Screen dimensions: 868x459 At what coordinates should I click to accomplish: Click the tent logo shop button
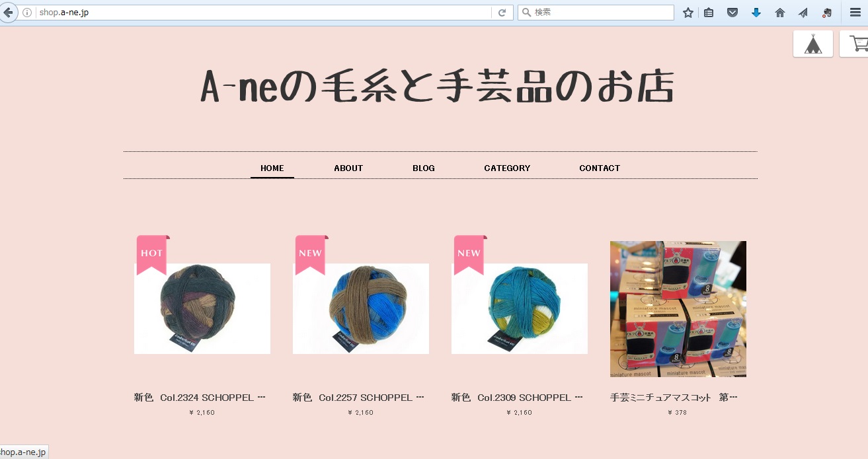pos(813,44)
